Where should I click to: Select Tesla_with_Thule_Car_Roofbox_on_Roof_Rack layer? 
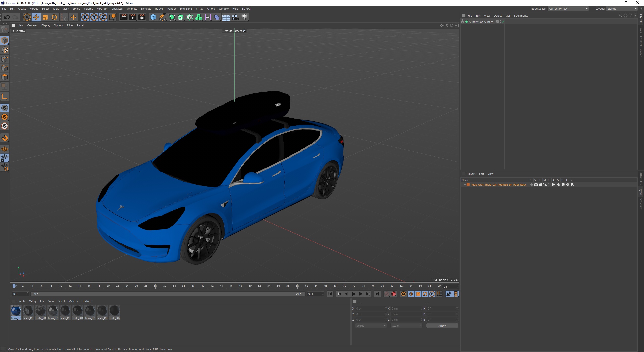[498, 185]
